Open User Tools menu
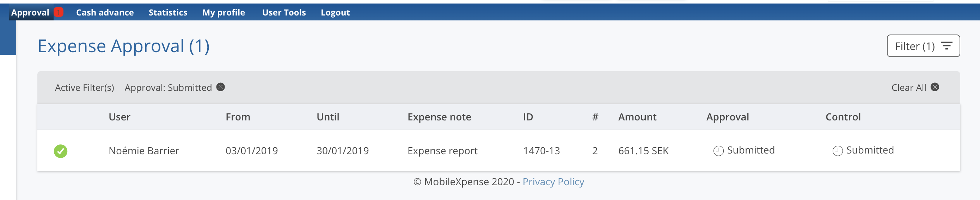The width and height of the screenshot is (980, 200). 284,13
